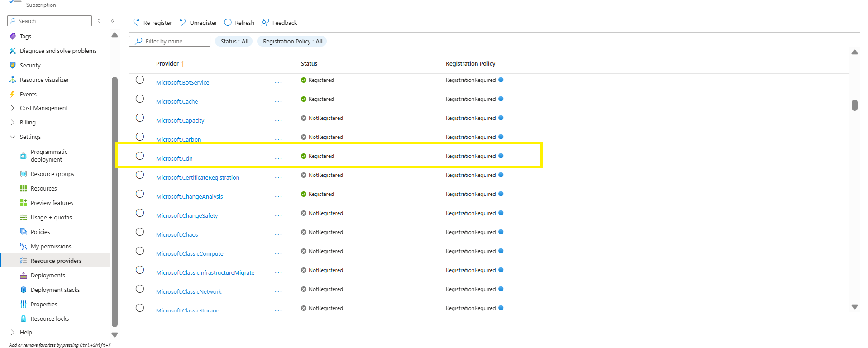Select the Microsoft.Cache radio button

click(140, 99)
